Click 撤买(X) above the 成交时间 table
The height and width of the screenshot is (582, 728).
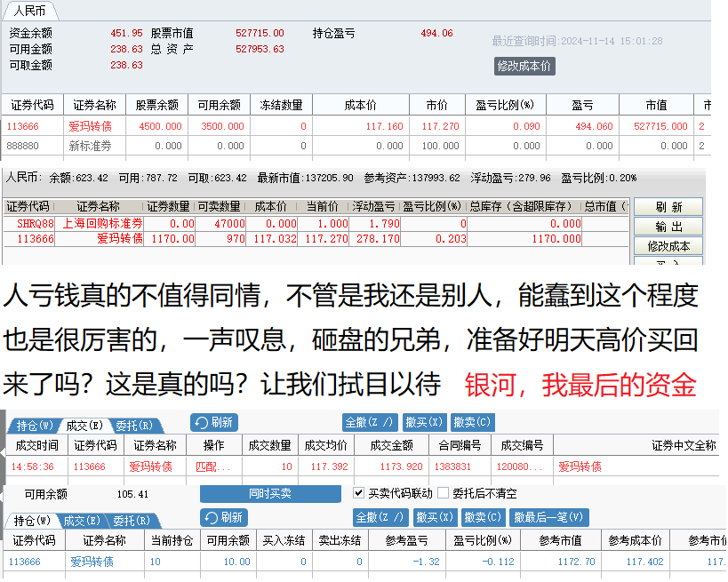tap(423, 423)
